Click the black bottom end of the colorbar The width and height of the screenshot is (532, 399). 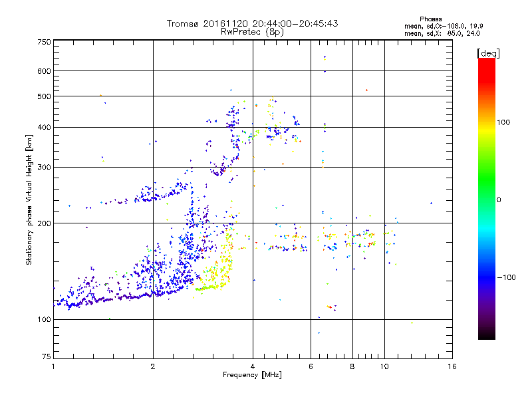487,334
